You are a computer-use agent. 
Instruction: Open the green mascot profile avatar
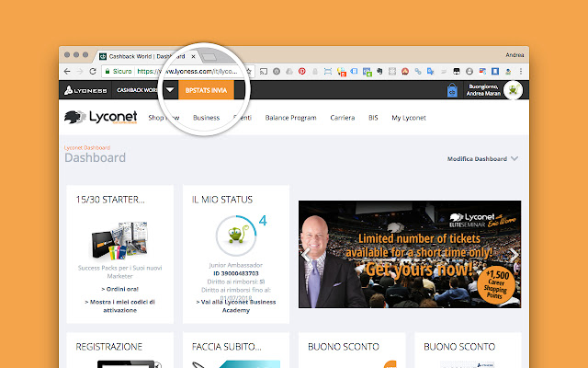point(513,90)
